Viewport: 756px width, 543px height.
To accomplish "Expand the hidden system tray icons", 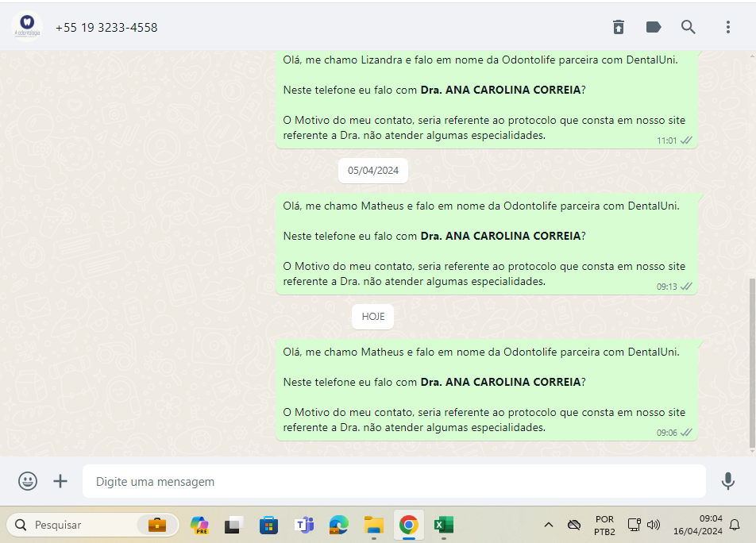I will pos(548,525).
